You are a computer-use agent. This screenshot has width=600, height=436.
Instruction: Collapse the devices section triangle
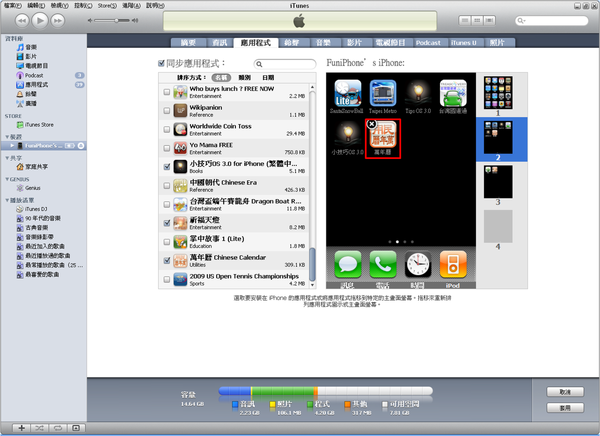point(7,137)
